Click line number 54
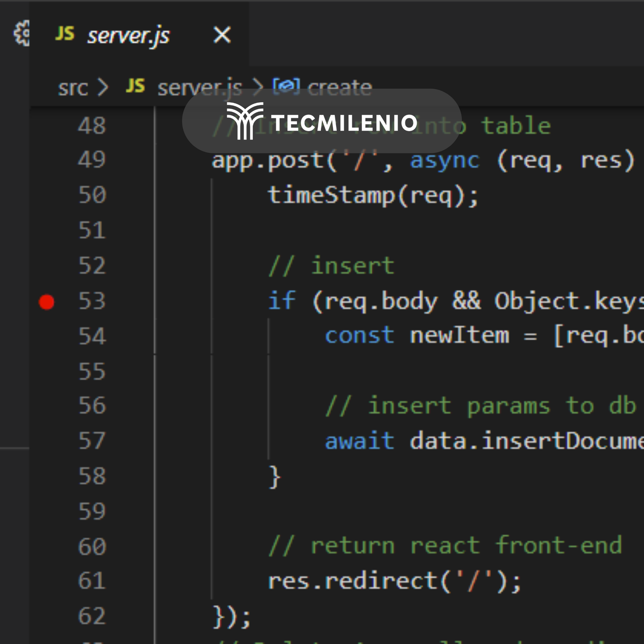 pyautogui.click(x=92, y=336)
